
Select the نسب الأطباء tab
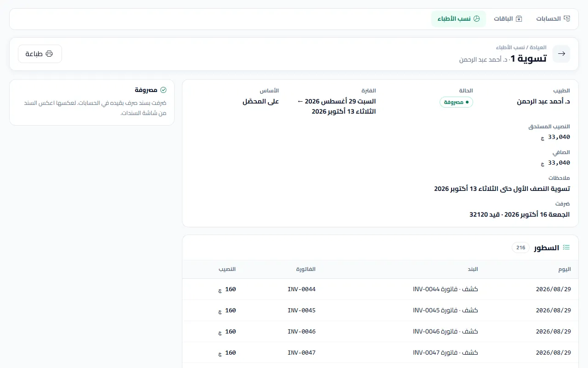pos(458,19)
